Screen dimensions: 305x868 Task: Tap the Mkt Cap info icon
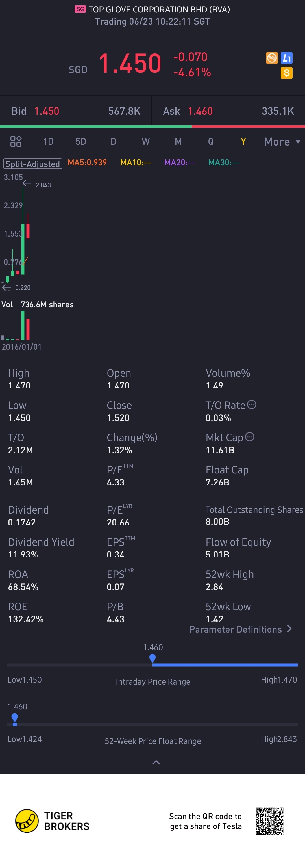click(249, 437)
